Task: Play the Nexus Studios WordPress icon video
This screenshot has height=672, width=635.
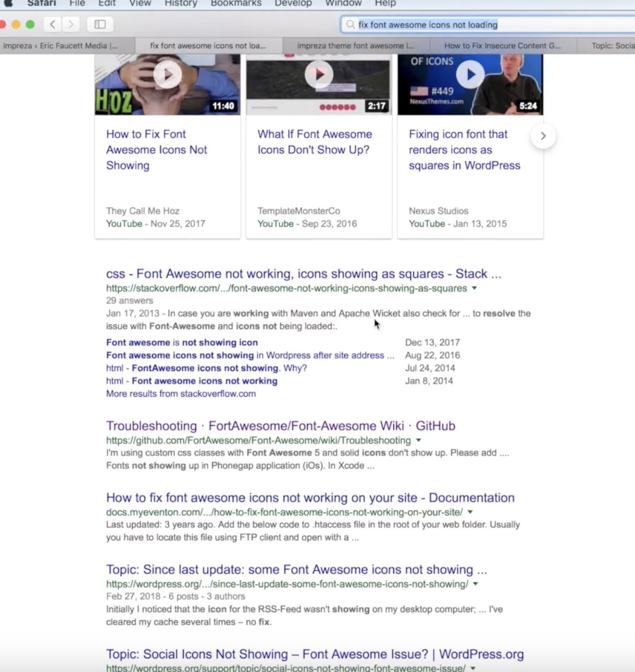Action: tap(470, 74)
